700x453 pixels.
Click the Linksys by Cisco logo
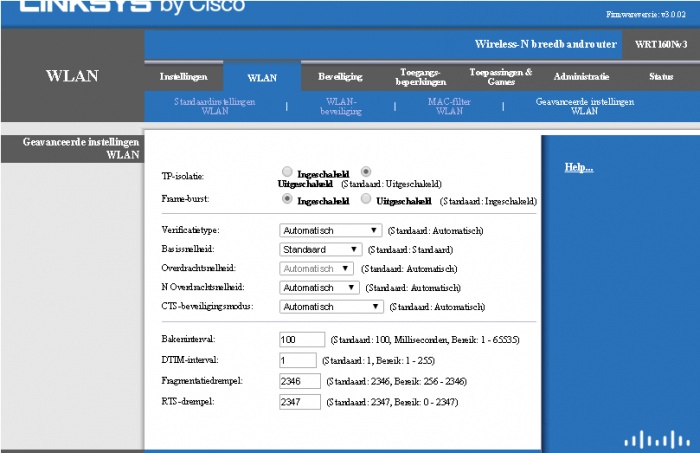tap(132, 6)
